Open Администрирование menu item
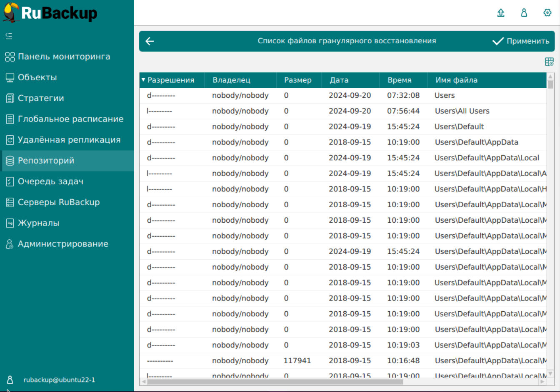The height and width of the screenshot is (392, 560). [63, 244]
